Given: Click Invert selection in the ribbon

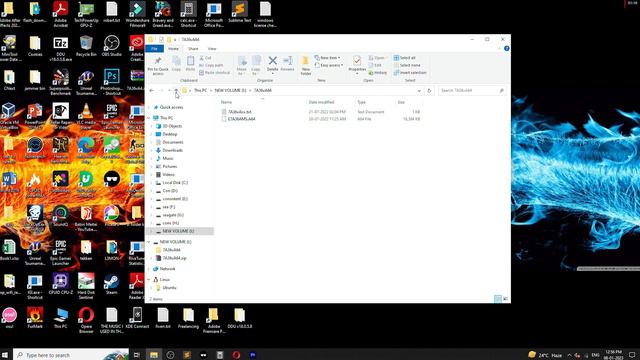Looking at the screenshot, I should 410,73.
